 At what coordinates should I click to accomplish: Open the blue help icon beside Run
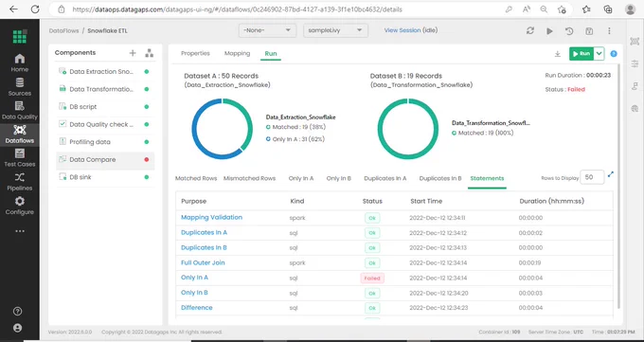click(614, 53)
